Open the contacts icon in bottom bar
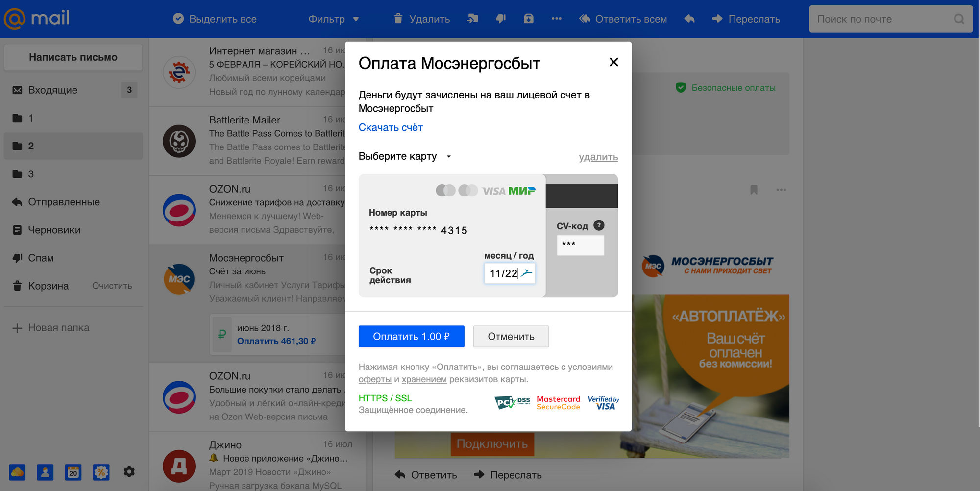980x491 pixels. tap(45, 472)
